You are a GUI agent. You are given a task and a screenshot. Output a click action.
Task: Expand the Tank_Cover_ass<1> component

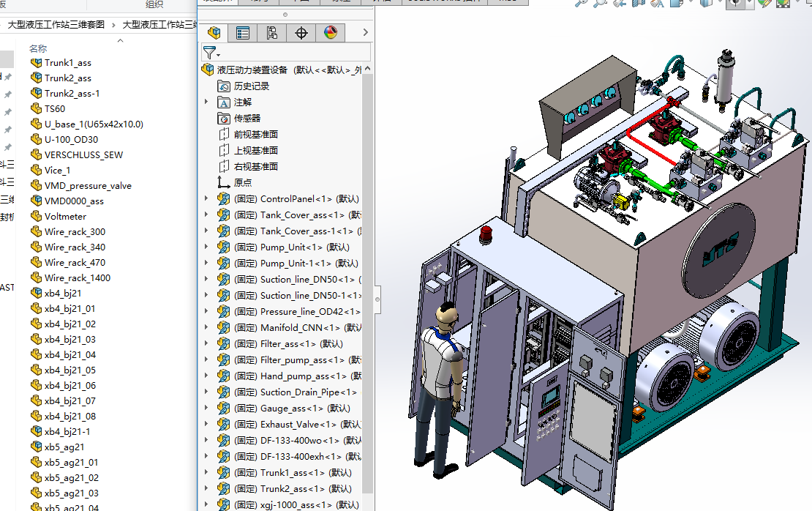[x=206, y=215]
